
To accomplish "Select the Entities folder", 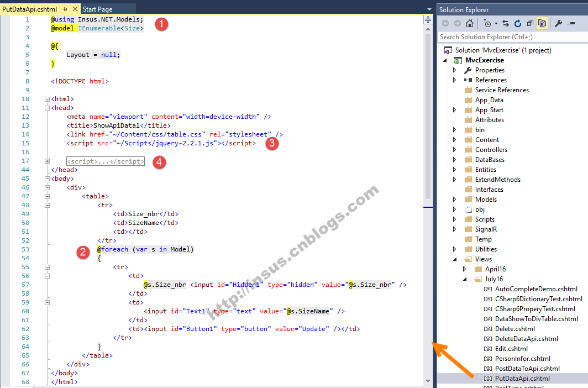I will (486, 170).
